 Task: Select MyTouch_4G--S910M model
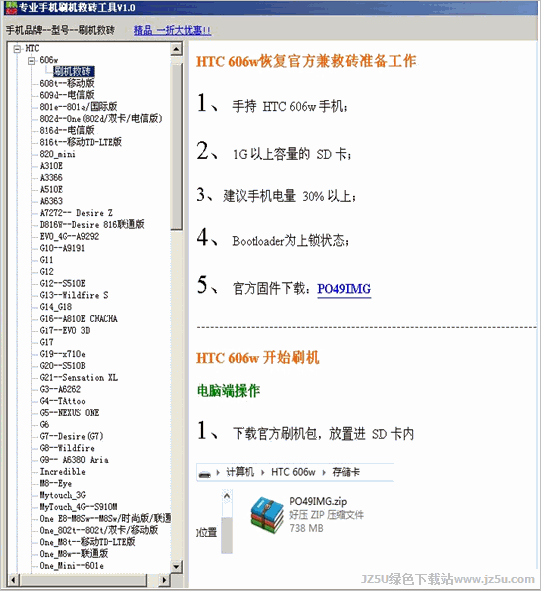[x=78, y=507]
